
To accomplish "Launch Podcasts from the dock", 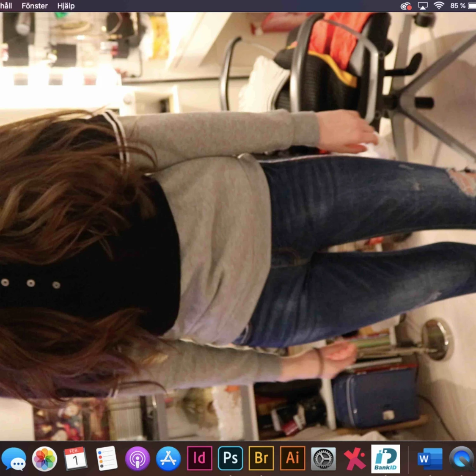I will coord(138,459).
